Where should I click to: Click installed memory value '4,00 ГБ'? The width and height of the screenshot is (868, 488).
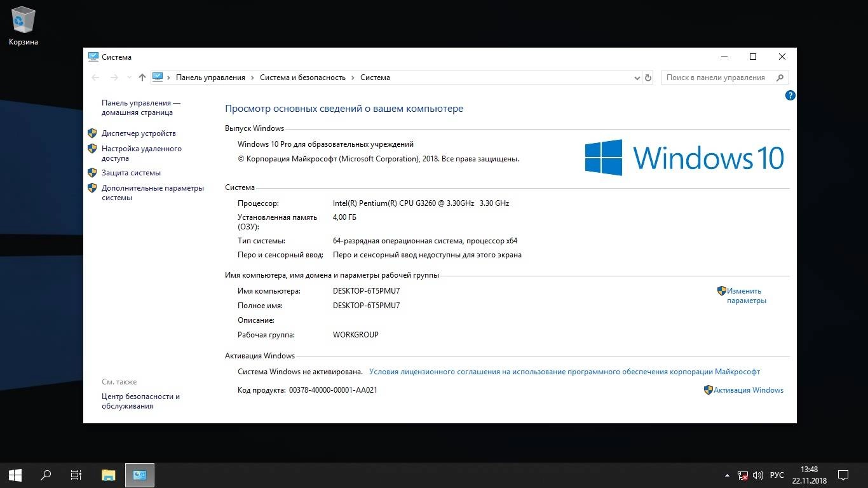click(344, 217)
